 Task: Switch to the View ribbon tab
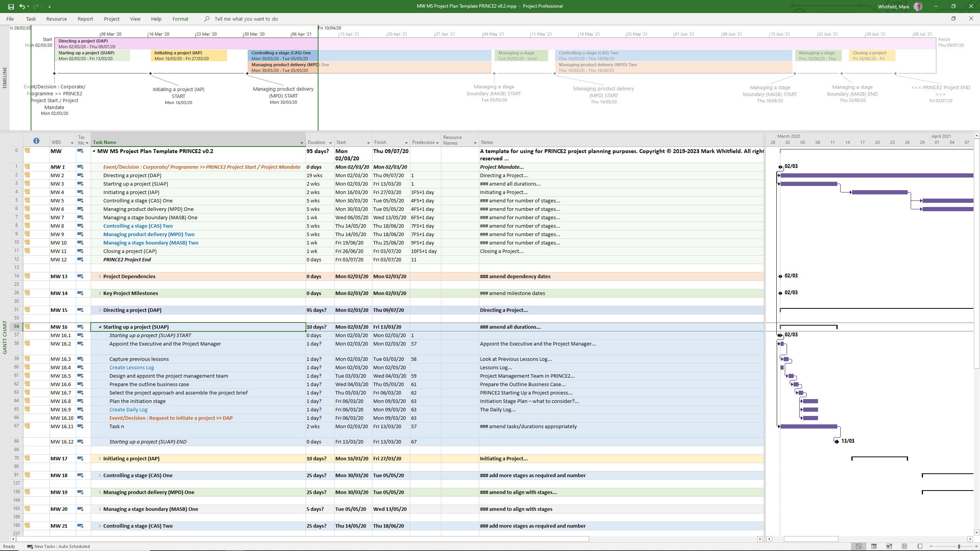tap(135, 19)
